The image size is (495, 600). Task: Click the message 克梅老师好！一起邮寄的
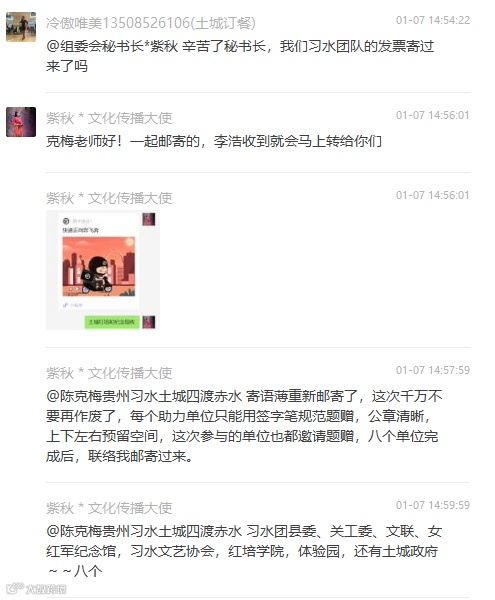214,142
